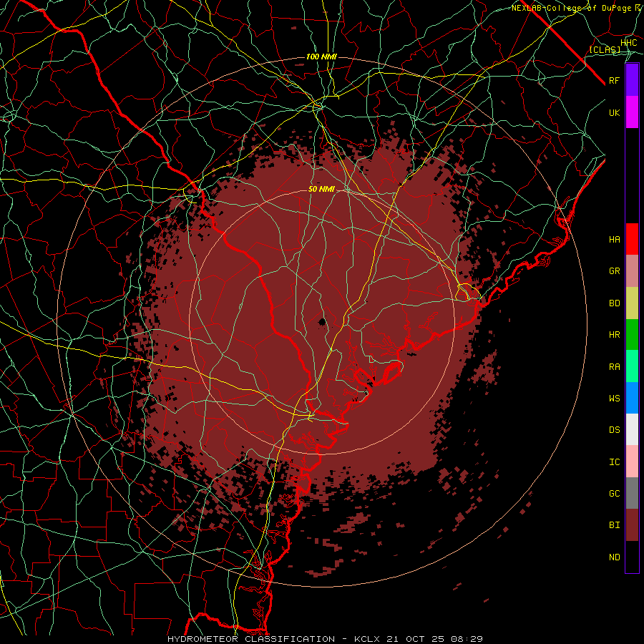The image size is (644, 644).
Task: Click the GC gray legend swatch
Action: point(632,493)
